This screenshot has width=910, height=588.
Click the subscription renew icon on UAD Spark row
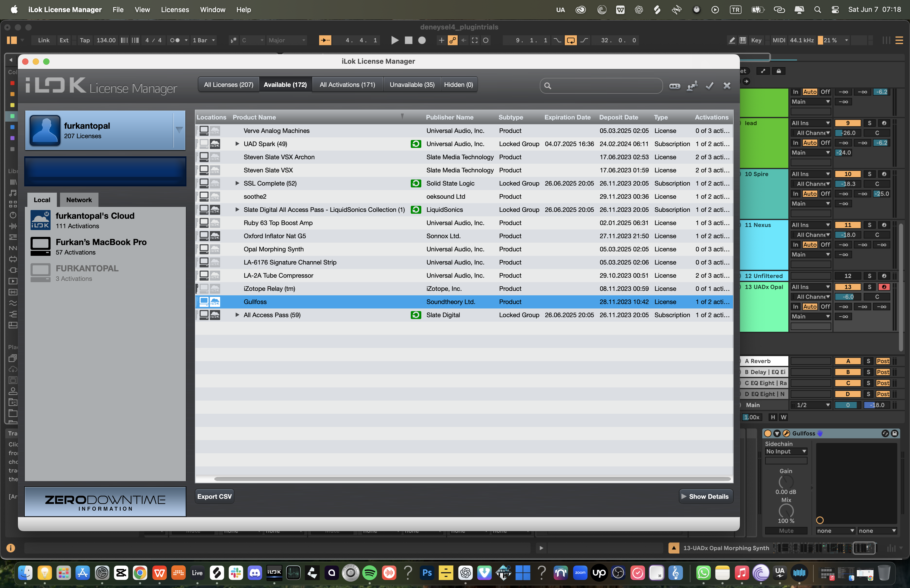click(x=416, y=144)
